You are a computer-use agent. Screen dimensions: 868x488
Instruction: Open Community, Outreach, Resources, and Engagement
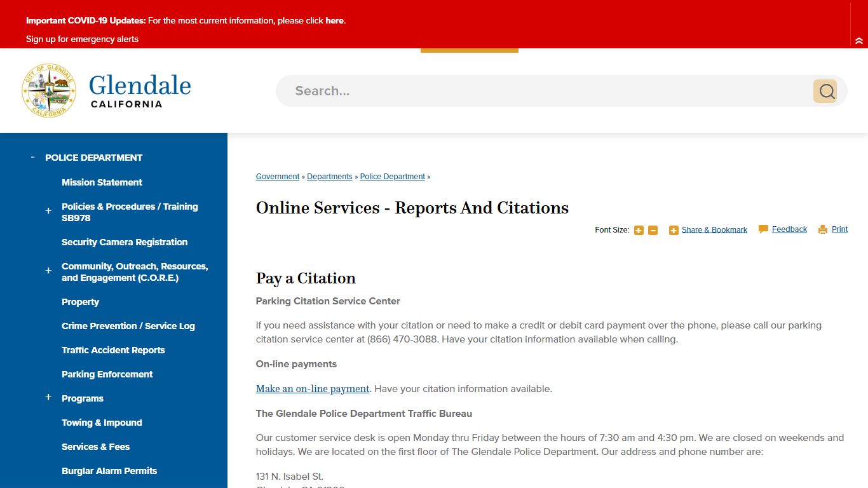tap(135, 272)
